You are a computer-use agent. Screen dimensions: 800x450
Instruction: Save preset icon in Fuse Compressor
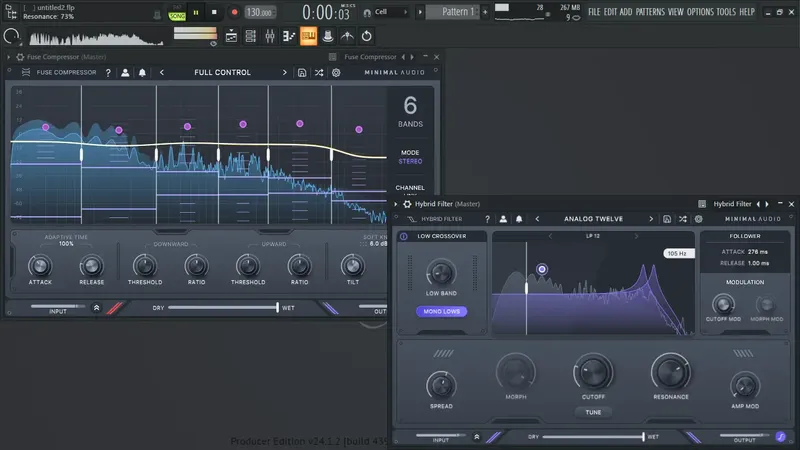[301, 73]
